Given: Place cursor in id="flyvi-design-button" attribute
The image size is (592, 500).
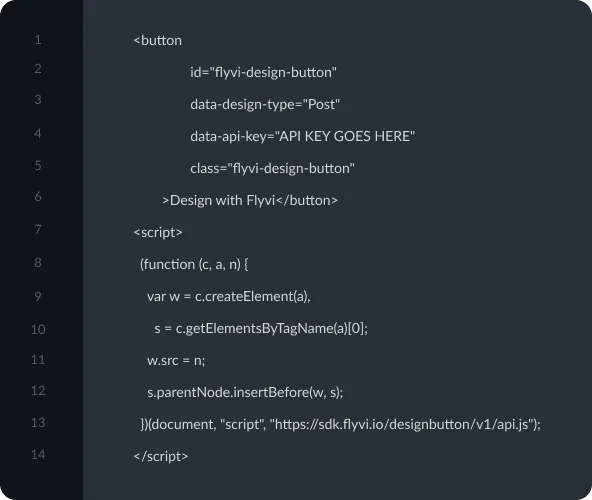Looking at the screenshot, I should [x=263, y=72].
